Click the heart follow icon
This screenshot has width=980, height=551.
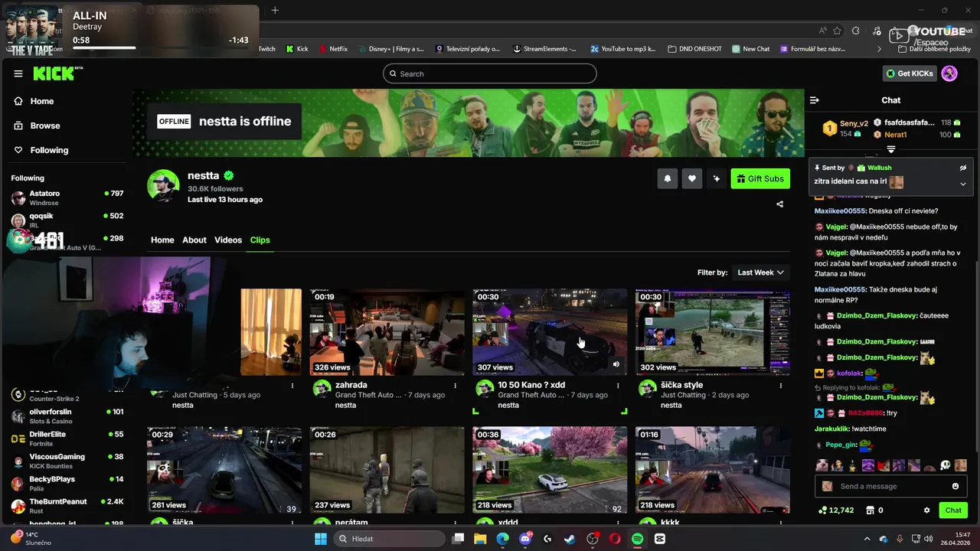point(692,178)
